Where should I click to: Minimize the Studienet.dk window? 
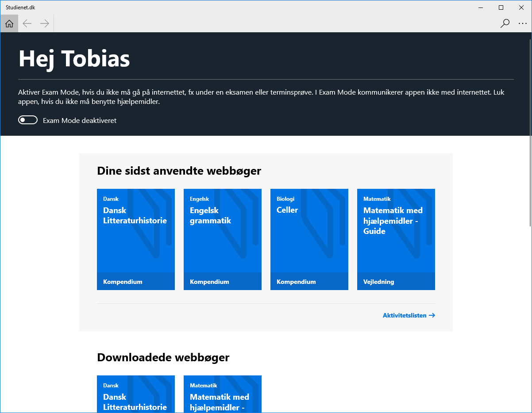click(x=481, y=7)
